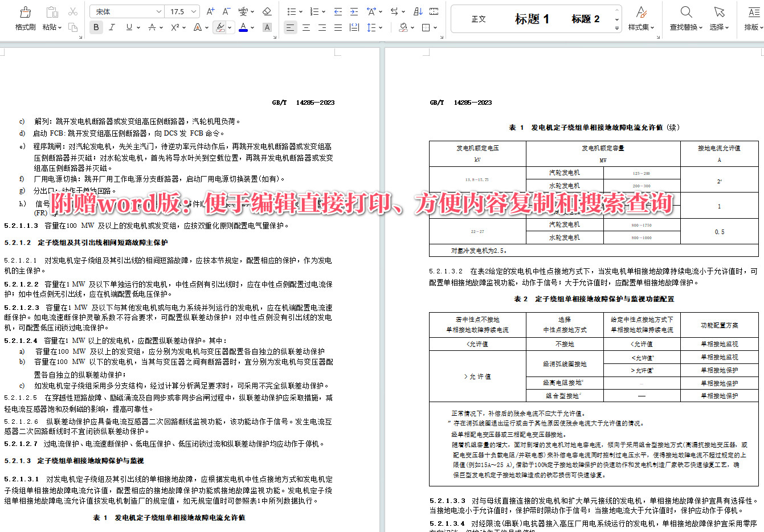Open Find and Replace (查找替换)
The width and height of the screenshot is (764, 532).
684,18
